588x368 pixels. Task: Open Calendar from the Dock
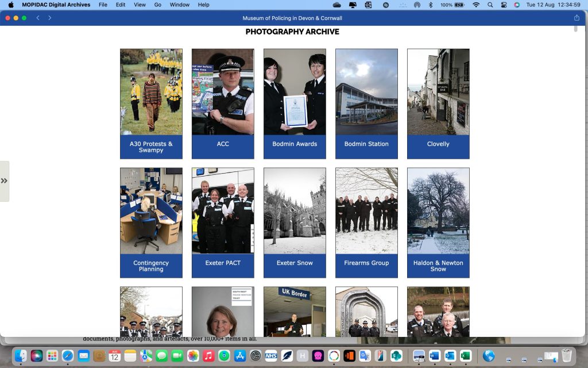(x=115, y=355)
